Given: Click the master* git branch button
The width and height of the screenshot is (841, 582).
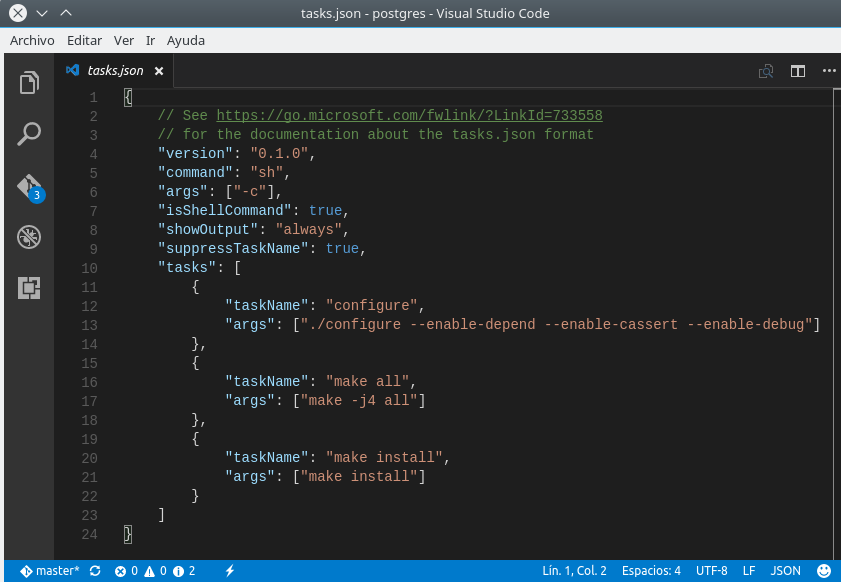Looking at the screenshot, I should pos(50,571).
